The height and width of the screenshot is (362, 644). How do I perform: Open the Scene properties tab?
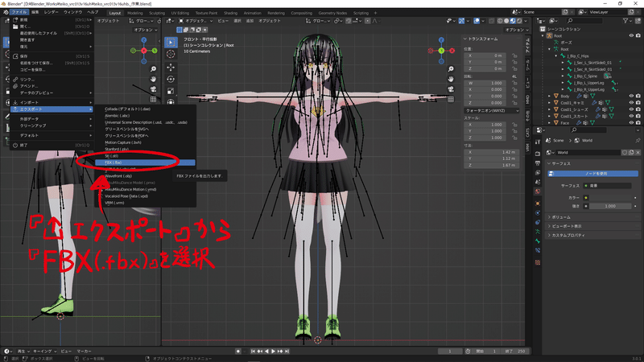click(x=538, y=182)
